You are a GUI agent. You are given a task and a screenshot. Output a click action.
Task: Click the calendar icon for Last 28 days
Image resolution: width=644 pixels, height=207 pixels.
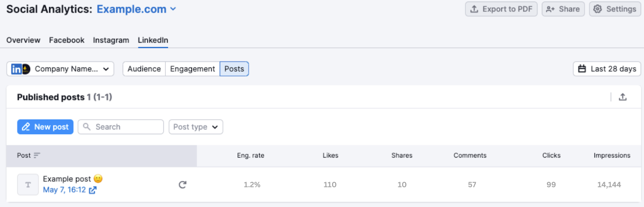(582, 69)
